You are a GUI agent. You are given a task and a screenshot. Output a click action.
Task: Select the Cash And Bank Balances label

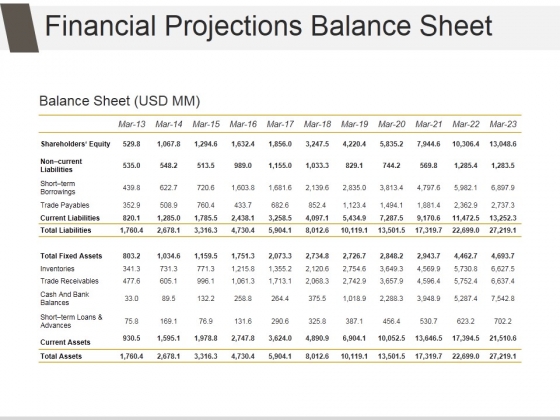click(65, 298)
